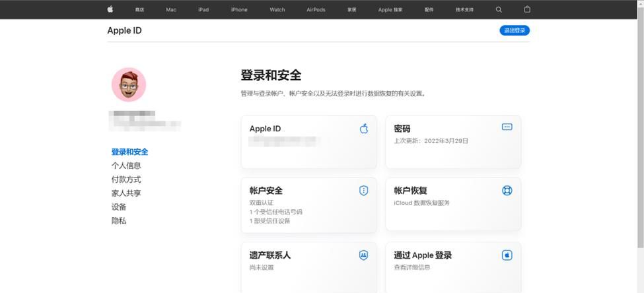This screenshot has width=644, height=293.
Task: Go to 个人信息 in the sidebar
Action: pyautogui.click(x=126, y=166)
